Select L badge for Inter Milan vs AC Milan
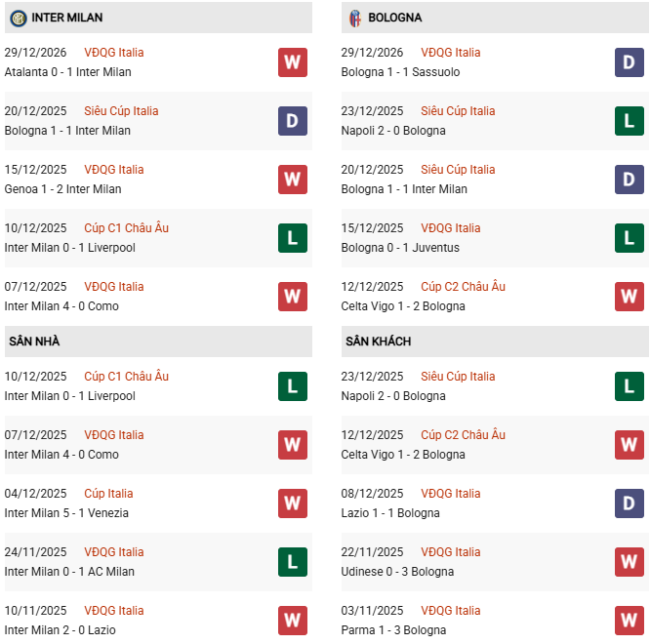Screen dimensions: 650x644 (x=292, y=562)
